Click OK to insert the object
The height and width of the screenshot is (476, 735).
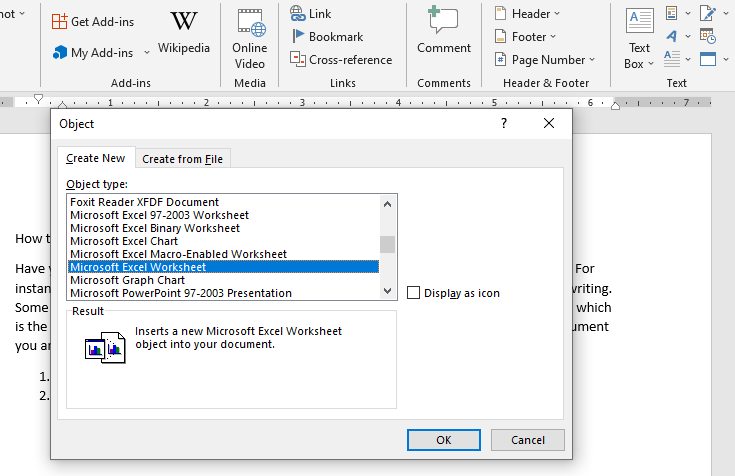pyautogui.click(x=443, y=440)
